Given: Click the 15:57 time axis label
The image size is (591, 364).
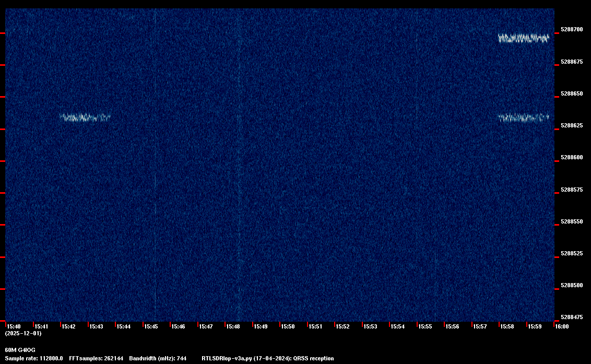Looking at the screenshot, I should click(x=480, y=326).
